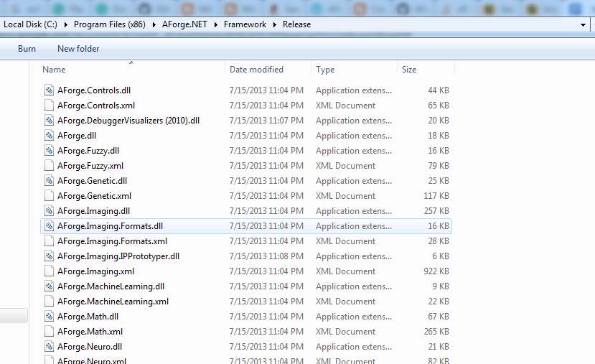Click the AForge.DebuggerVisualizers (2010).dll file icon

[x=49, y=121]
